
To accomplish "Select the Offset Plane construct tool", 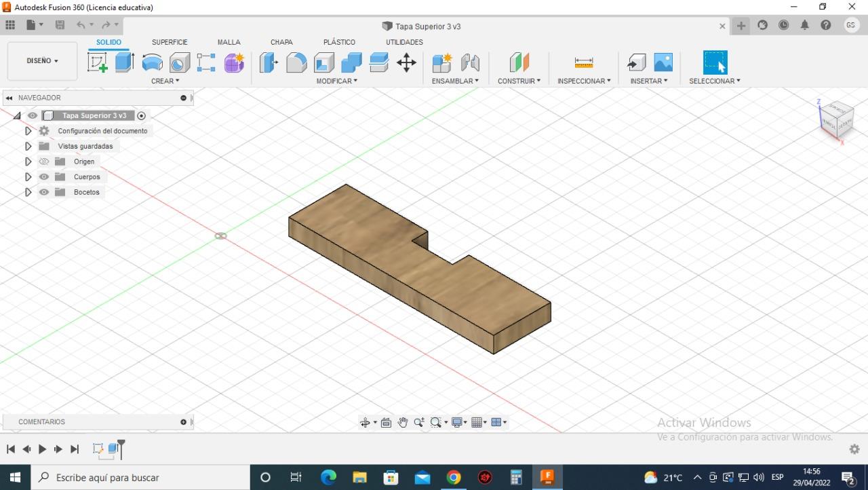I will 519,62.
